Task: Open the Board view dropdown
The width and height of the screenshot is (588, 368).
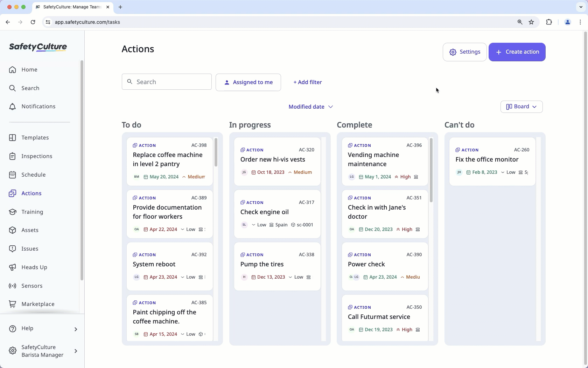Action: tap(521, 107)
